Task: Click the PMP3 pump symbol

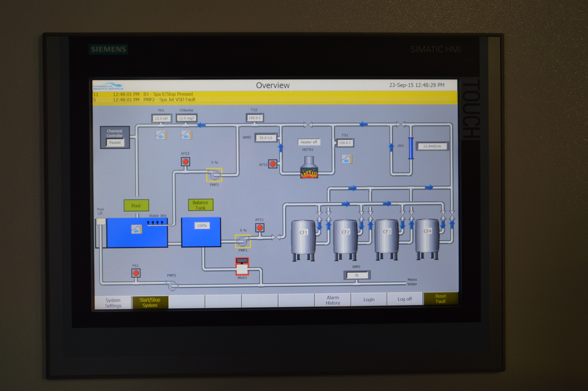Action: 171,285
